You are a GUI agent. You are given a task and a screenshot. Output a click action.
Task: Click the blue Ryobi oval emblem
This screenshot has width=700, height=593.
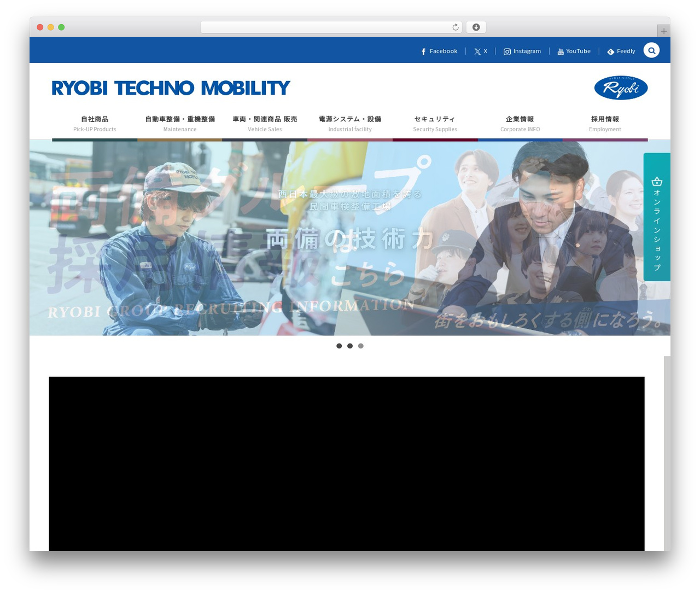point(621,88)
